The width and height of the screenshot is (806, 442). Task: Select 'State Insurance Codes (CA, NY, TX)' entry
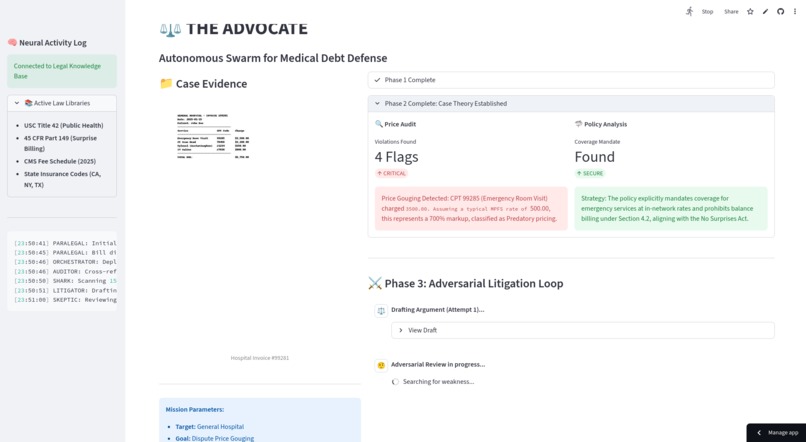point(62,179)
